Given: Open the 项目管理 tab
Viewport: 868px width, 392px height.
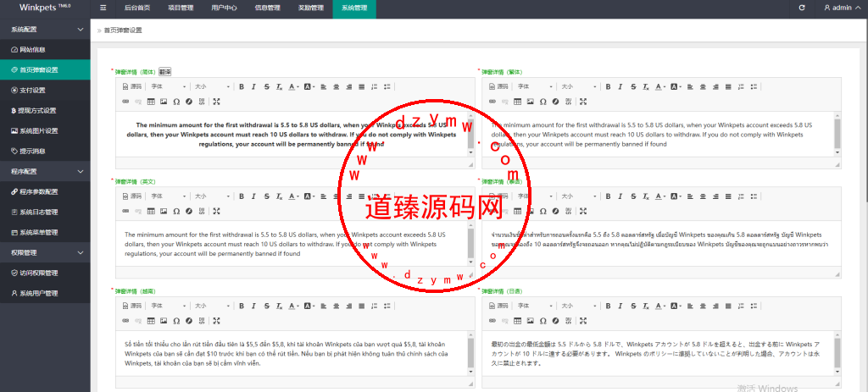Looking at the screenshot, I should 181,8.
